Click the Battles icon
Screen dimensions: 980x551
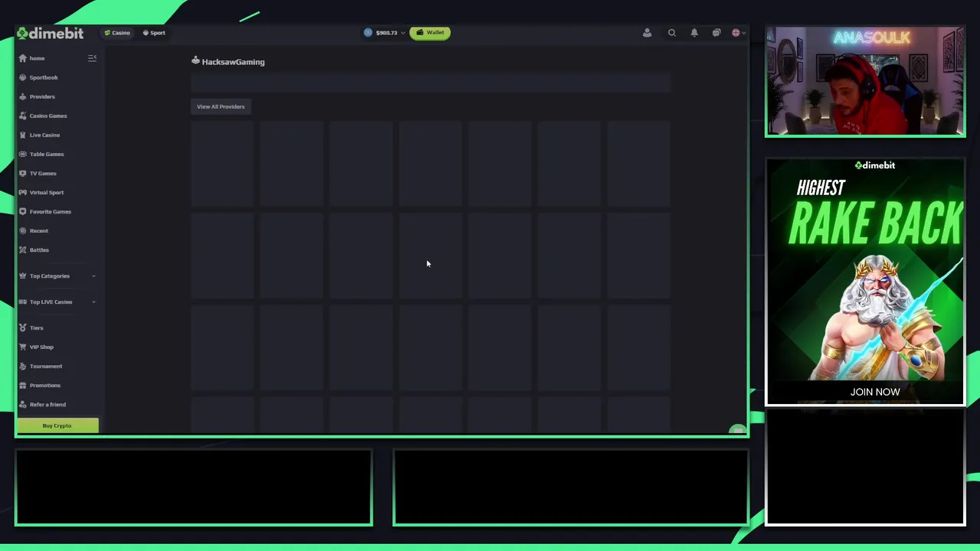tap(22, 249)
